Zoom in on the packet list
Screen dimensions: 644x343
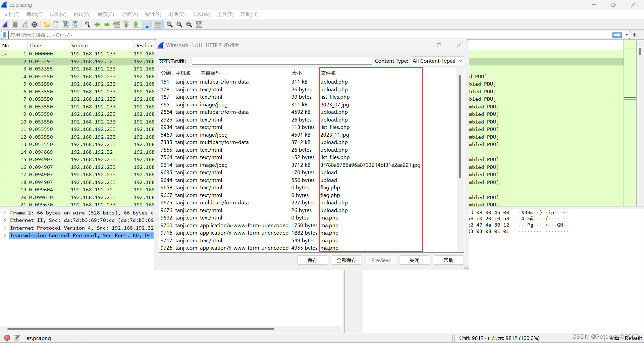coord(170,24)
